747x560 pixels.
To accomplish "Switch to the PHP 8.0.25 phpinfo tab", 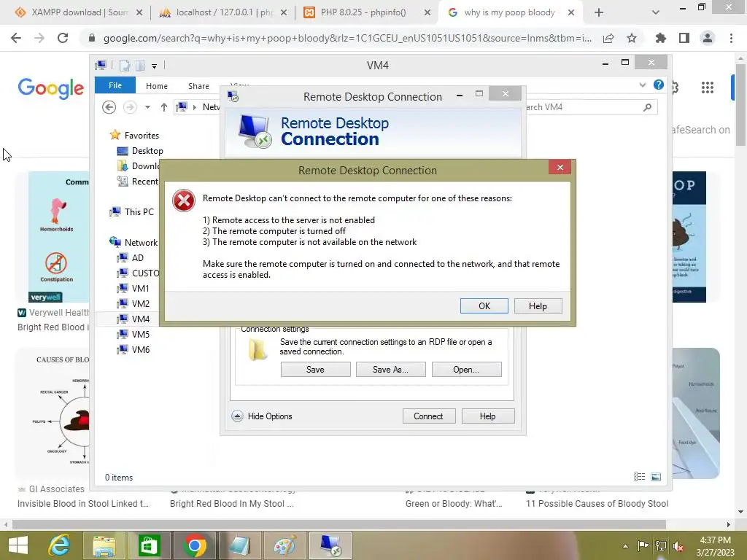I will (x=368, y=12).
